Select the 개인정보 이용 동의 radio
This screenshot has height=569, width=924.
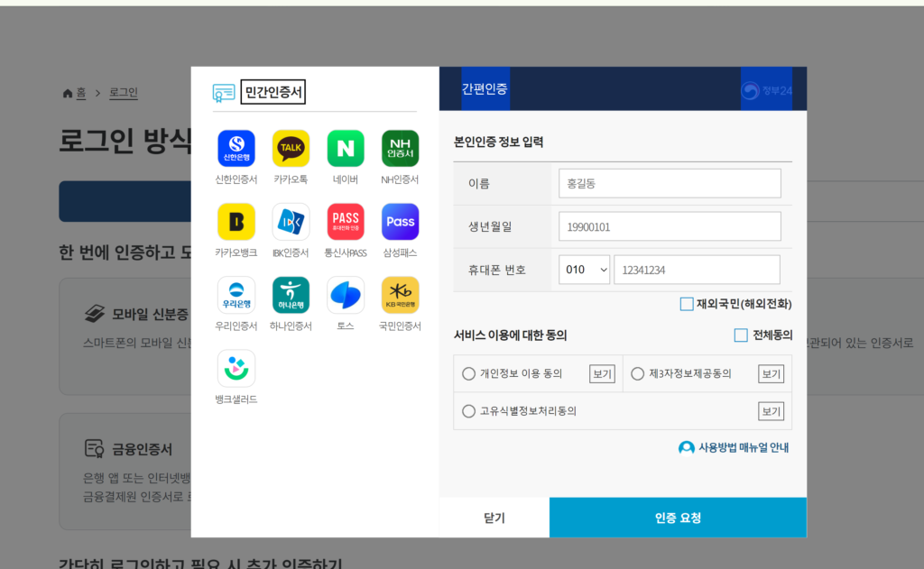tap(468, 373)
